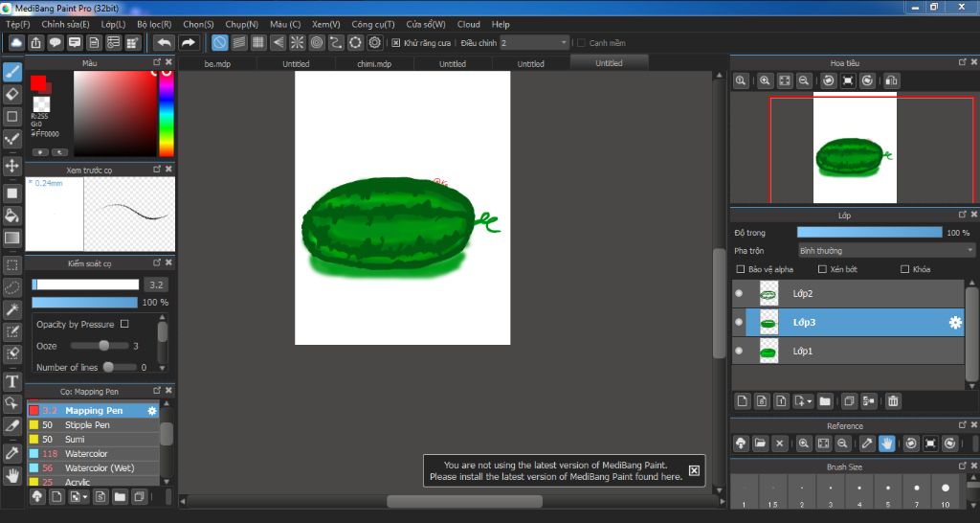
Task: Close the Màu color panel
Action: pos(168,62)
